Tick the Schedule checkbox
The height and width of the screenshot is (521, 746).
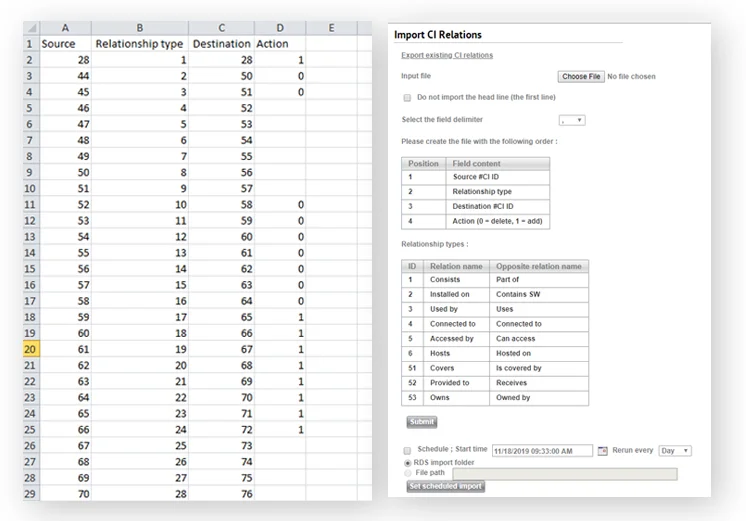pos(407,451)
